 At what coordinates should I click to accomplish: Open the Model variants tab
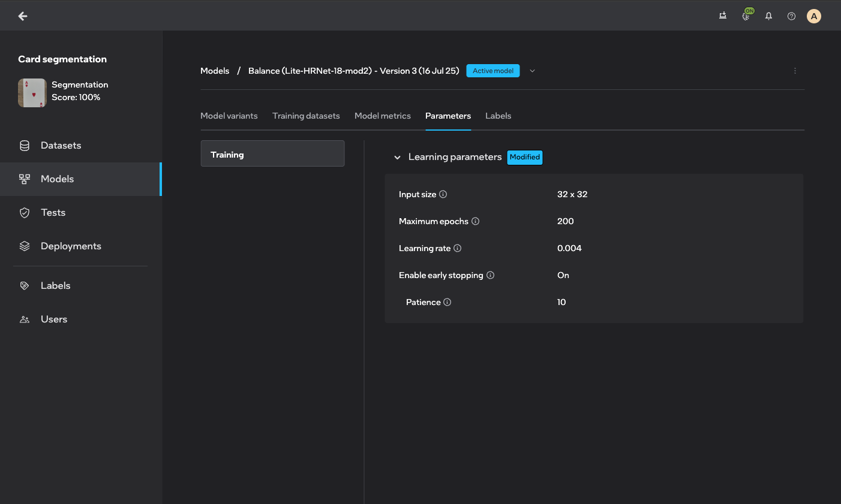tap(229, 116)
